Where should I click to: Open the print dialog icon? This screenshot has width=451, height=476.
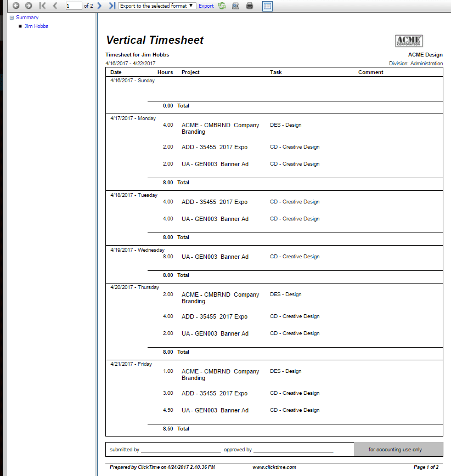point(249,6)
